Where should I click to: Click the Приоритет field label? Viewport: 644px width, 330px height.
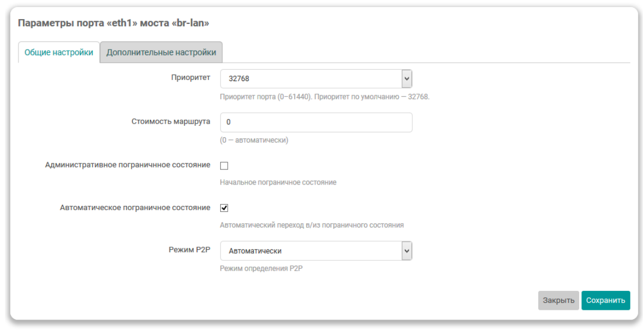coord(191,78)
